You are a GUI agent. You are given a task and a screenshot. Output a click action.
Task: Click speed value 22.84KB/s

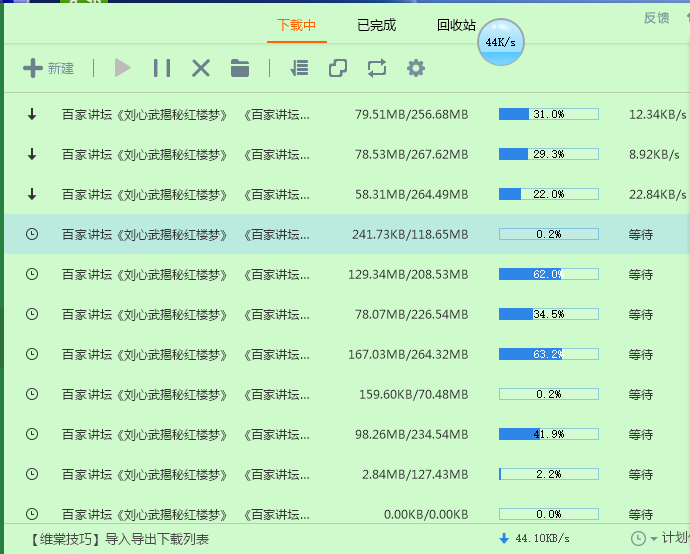[x=657, y=194]
